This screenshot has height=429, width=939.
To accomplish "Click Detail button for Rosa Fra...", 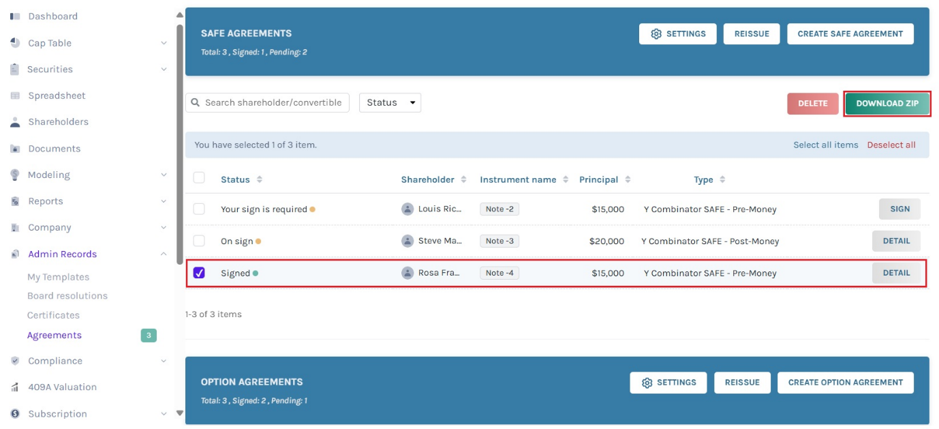I will click(896, 273).
